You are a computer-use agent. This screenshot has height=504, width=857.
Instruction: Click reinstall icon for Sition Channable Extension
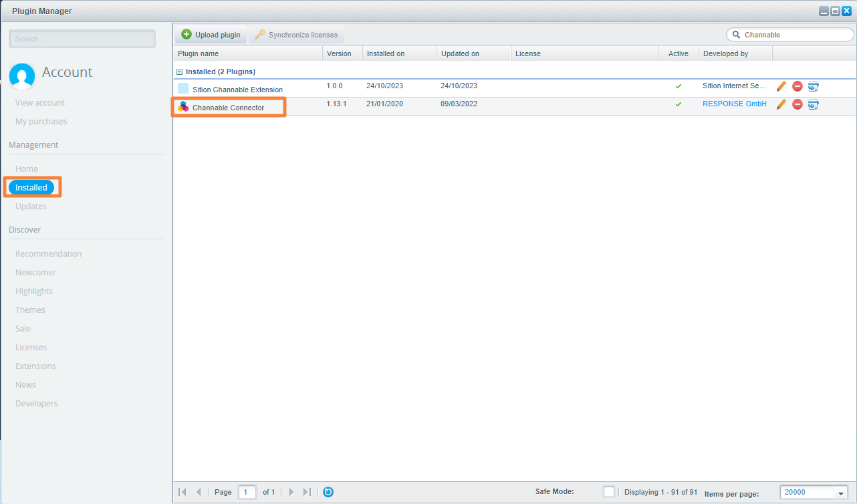click(x=813, y=86)
